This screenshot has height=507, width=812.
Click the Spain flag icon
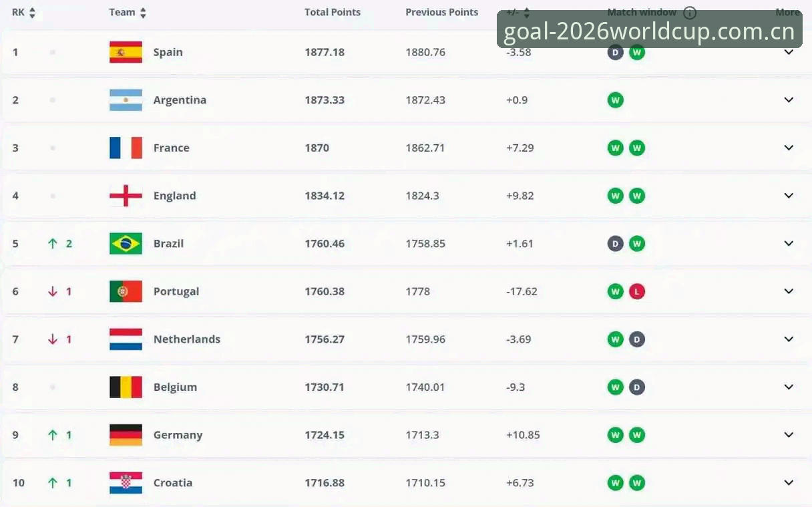click(x=126, y=52)
